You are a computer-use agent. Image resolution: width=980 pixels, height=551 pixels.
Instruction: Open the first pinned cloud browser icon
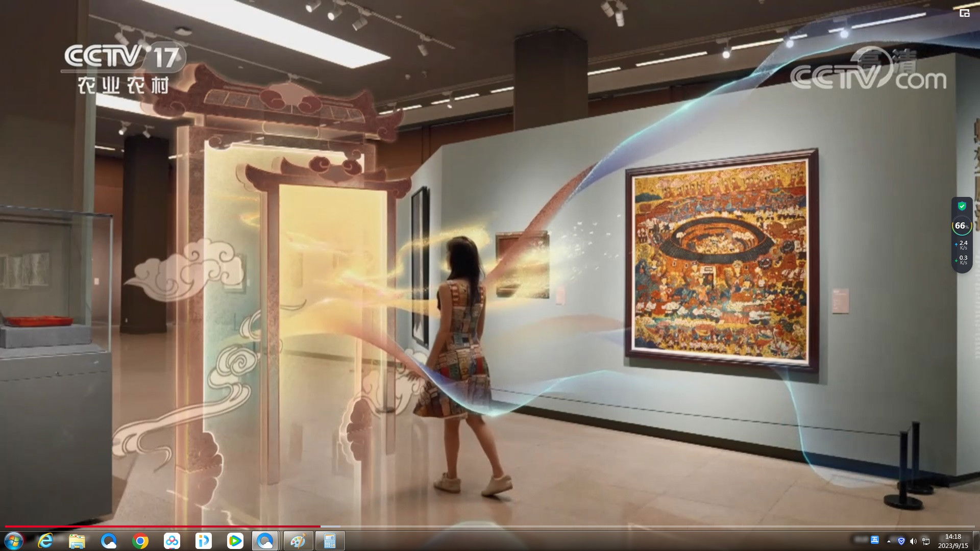pos(109,541)
